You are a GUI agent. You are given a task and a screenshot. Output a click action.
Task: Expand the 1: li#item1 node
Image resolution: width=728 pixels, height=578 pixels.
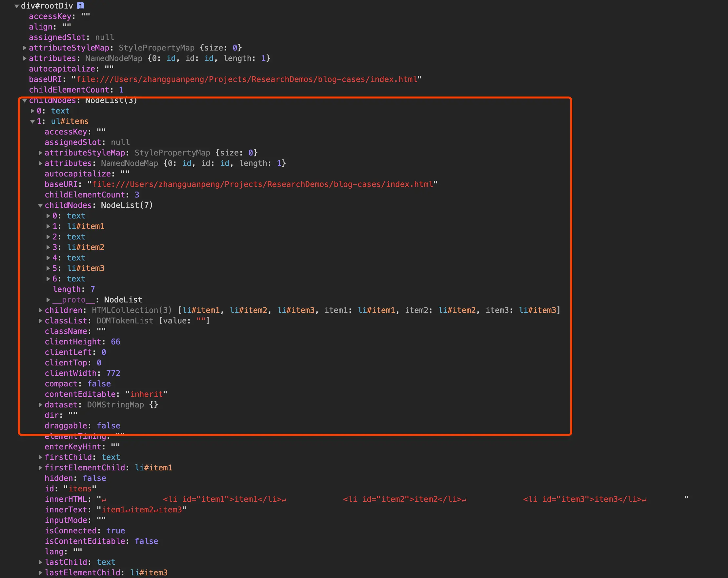pos(48,226)
